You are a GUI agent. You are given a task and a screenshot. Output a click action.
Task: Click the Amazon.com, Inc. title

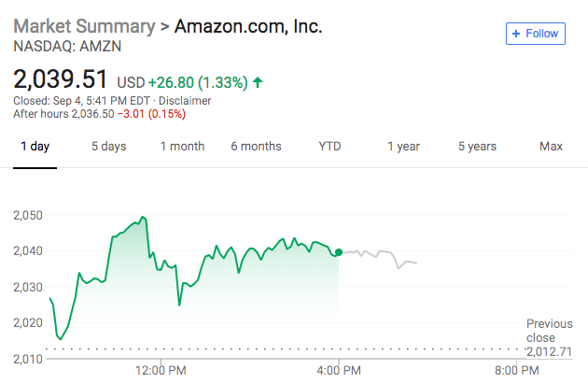click(249, 26)
